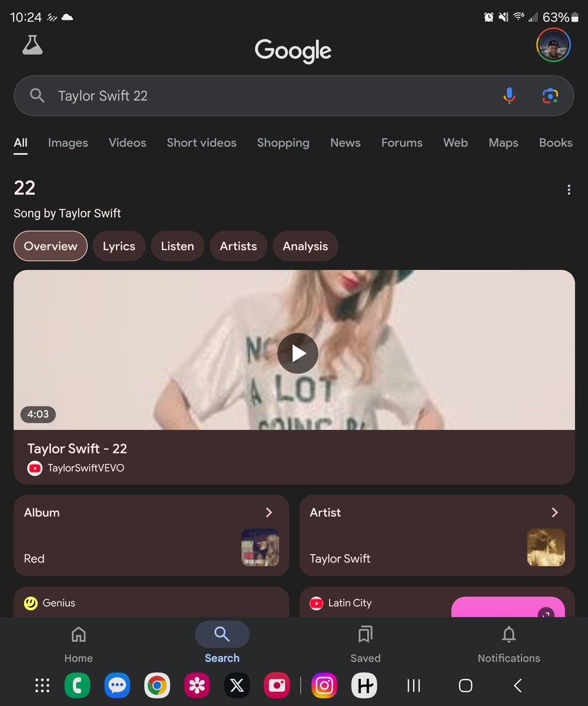The image size is (588, 706).
Task: Switch to the Videos tab
Action: [x=127, y=143]
